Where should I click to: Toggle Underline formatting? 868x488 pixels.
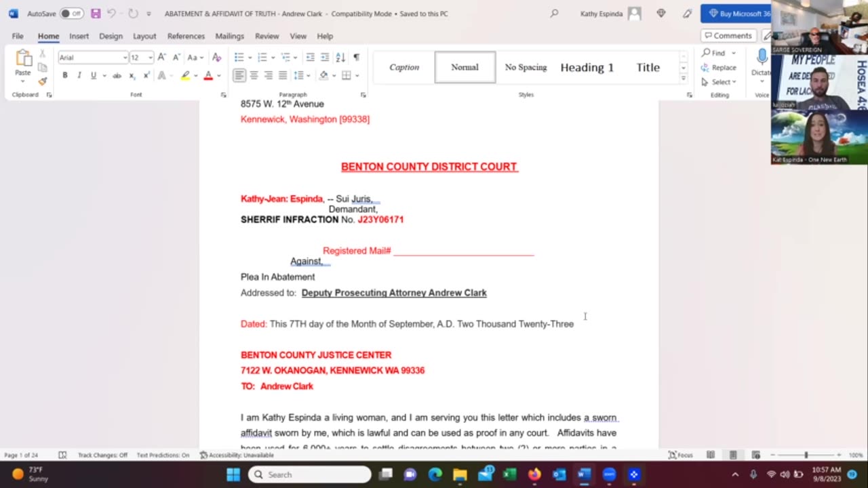(x=94, y=75)
